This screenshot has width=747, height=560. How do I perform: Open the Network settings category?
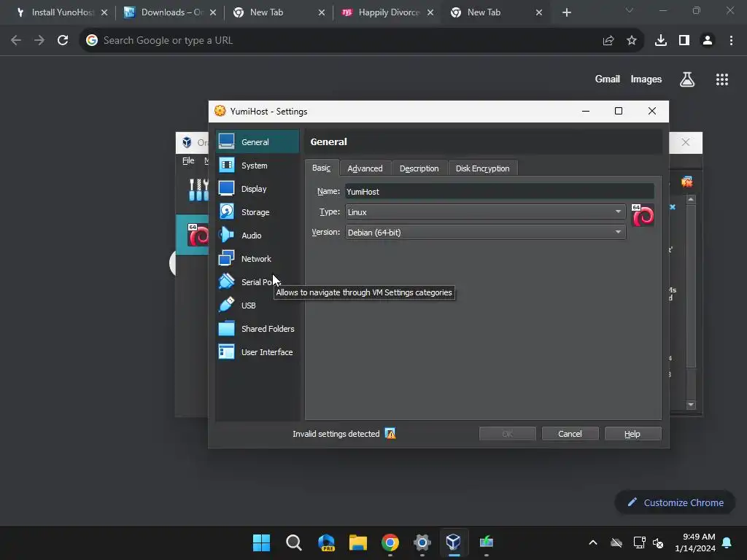point(258,259)
